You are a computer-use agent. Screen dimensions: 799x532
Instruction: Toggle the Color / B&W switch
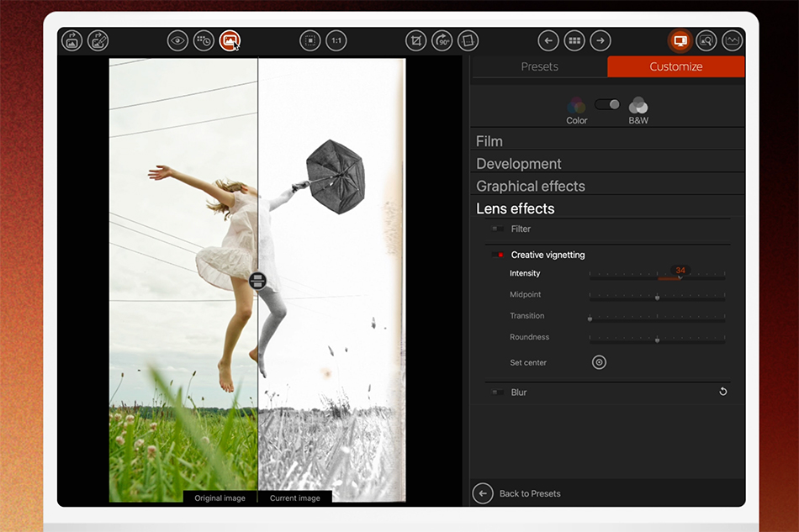point(607,104)
